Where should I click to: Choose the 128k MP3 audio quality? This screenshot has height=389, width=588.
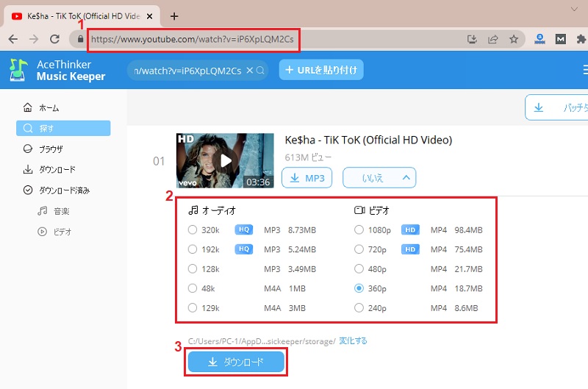[193, 268]
